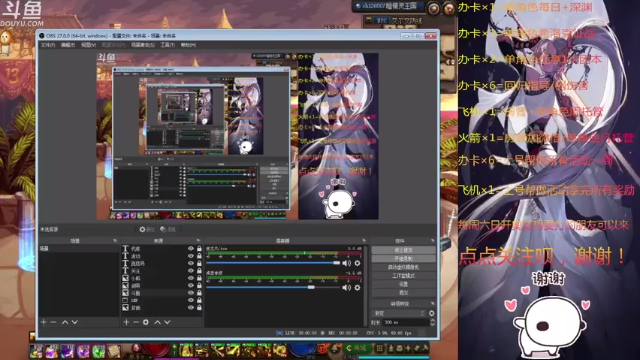The width and height of the screenshot is (640, 360).
Task: Move selected source up with arrow icon
Action: point(158,322)
